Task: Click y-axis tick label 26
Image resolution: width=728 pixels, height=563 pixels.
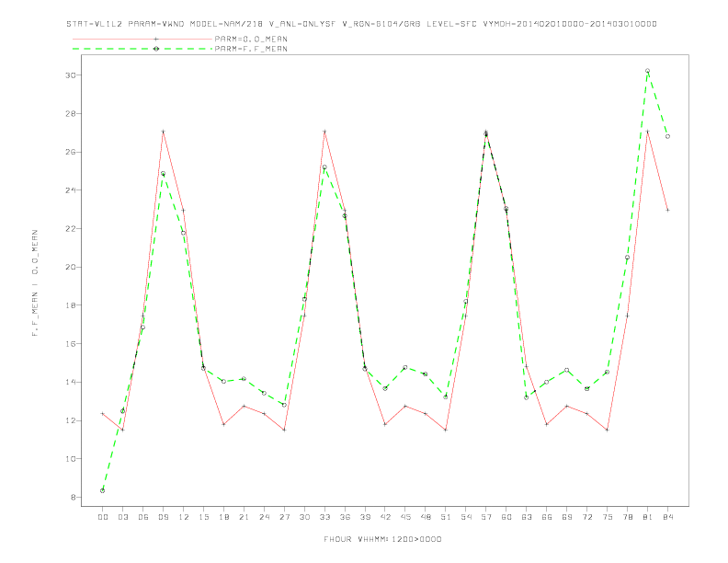Action: 70,152
